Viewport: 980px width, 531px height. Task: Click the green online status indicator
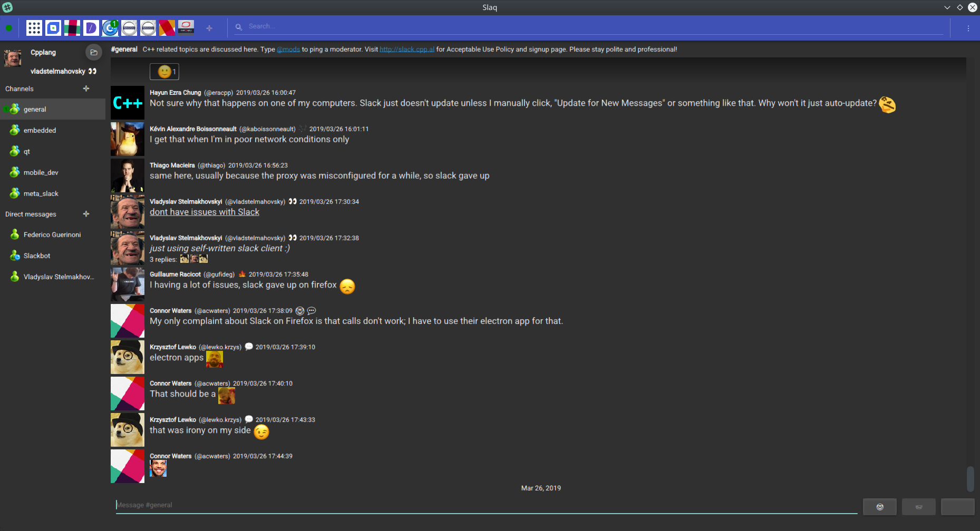click(9, 28)
